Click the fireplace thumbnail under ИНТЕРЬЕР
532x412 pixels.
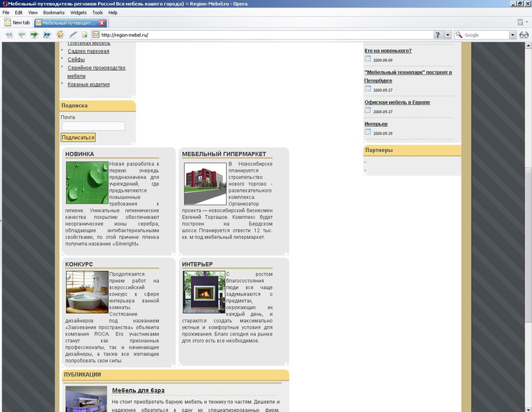(204, 292)
